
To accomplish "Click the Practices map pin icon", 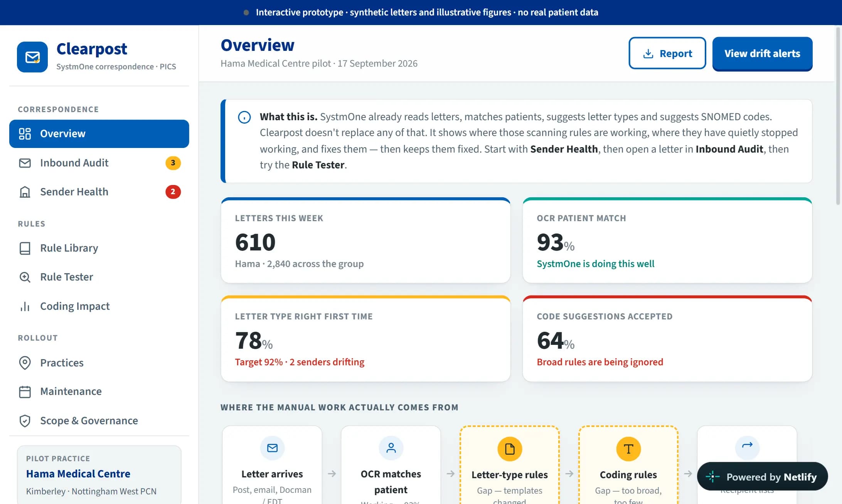I will coord(25,363).
